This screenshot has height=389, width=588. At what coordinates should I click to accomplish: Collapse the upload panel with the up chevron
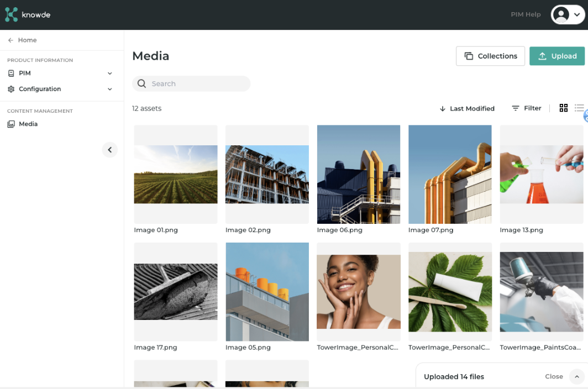click(576, 377)
